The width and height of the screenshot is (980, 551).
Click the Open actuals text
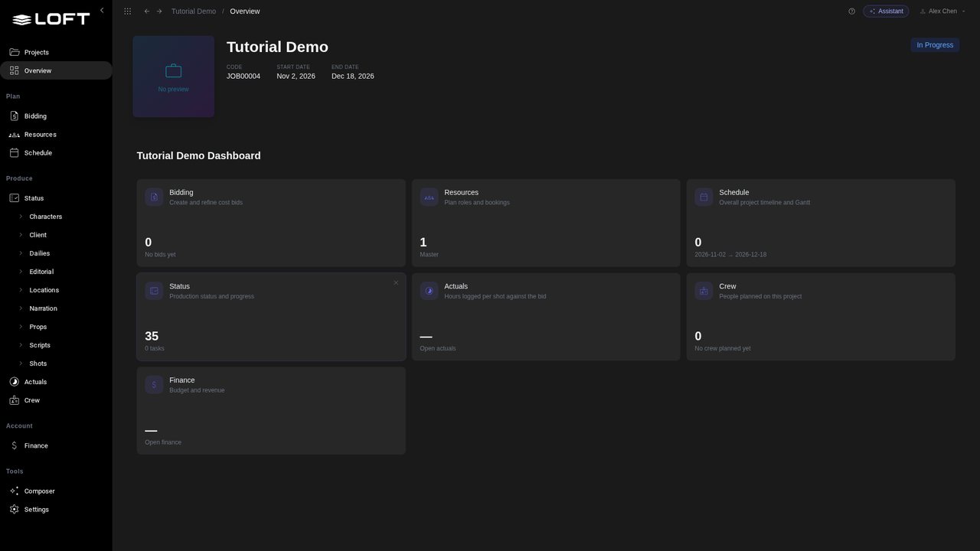click(x=438, y=348)
